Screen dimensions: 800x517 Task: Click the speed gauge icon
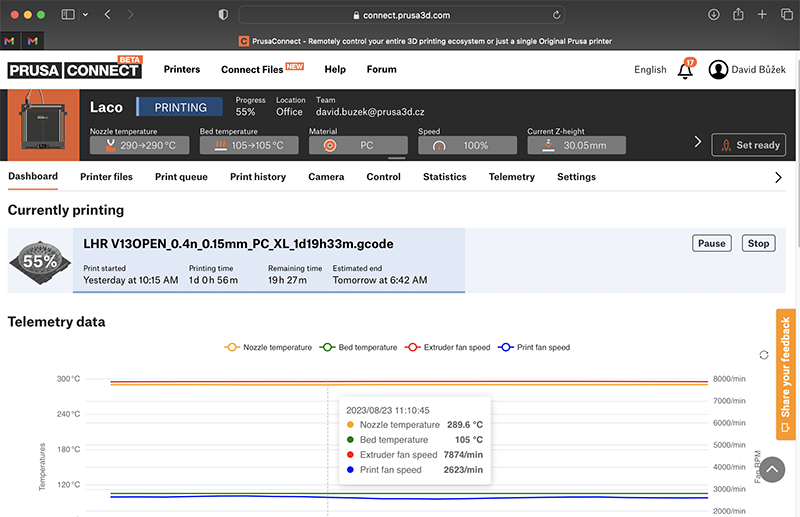click(439, 146)
